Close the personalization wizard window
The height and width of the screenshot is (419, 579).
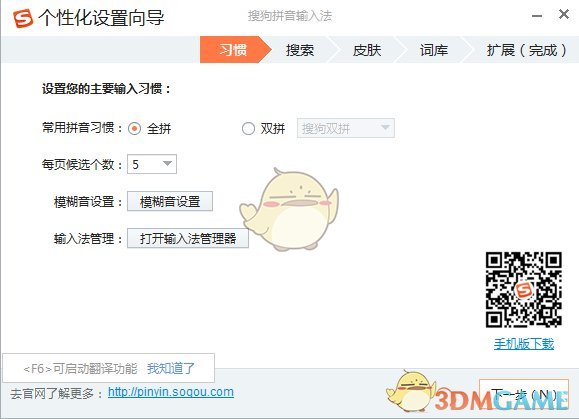click(564, 14)
